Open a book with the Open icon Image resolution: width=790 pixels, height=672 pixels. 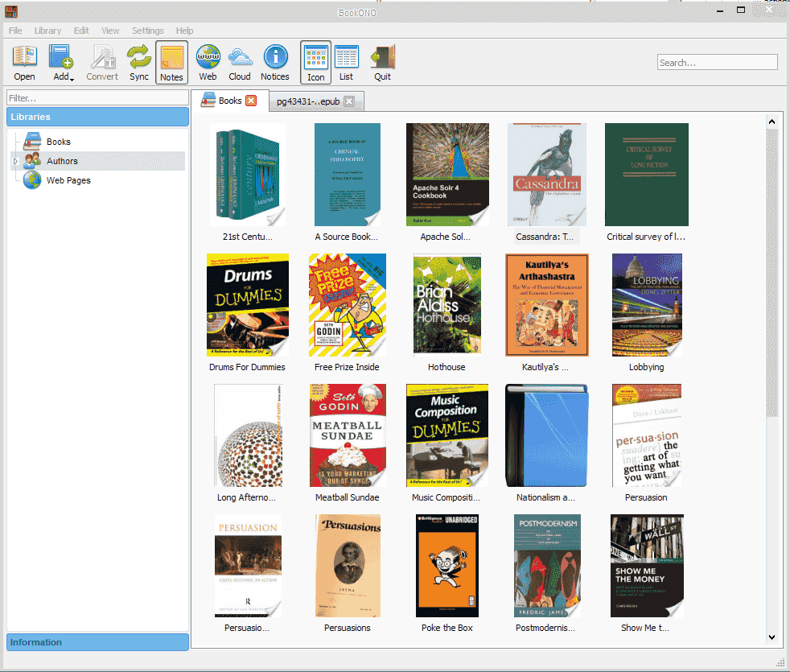pos(24,63)
